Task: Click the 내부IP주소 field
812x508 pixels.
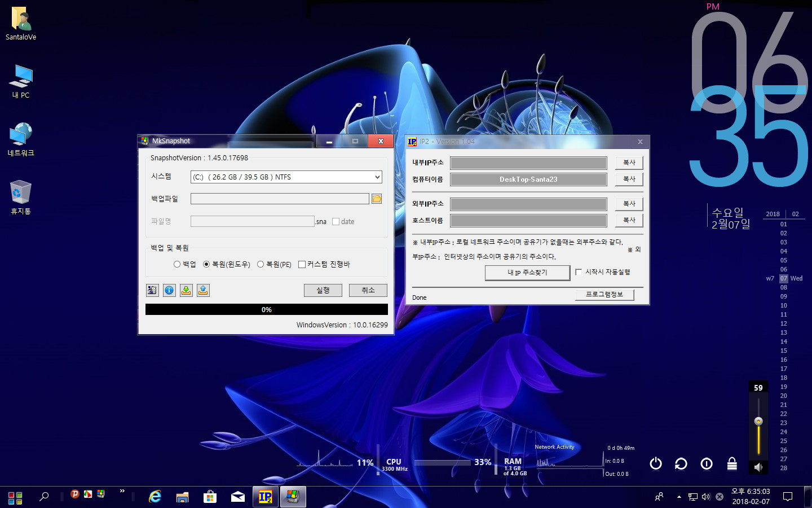Action: pyautogui.click(x=528, y=163)
